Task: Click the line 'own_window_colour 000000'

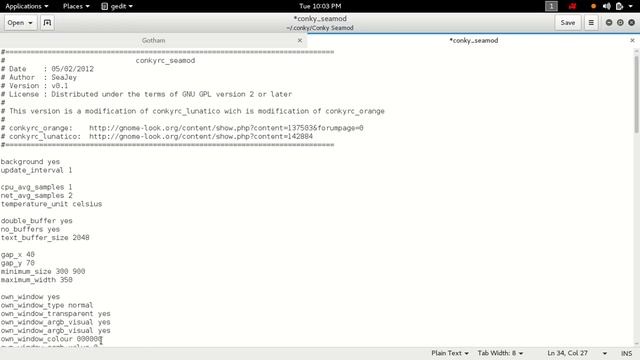Action: point(51,339)
